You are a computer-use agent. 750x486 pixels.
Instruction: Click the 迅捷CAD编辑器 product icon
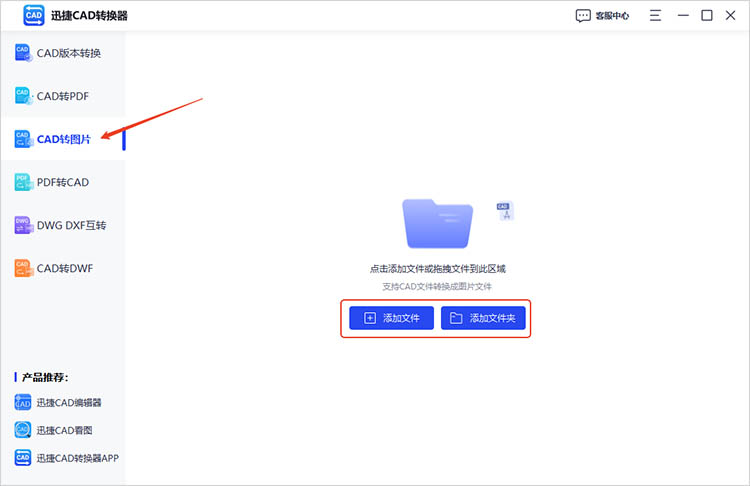tap(22, 402)
